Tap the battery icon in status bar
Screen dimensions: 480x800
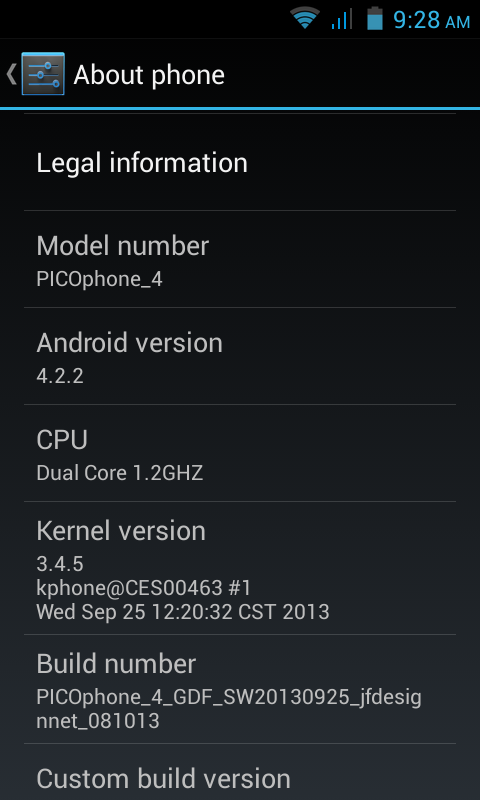374,18
